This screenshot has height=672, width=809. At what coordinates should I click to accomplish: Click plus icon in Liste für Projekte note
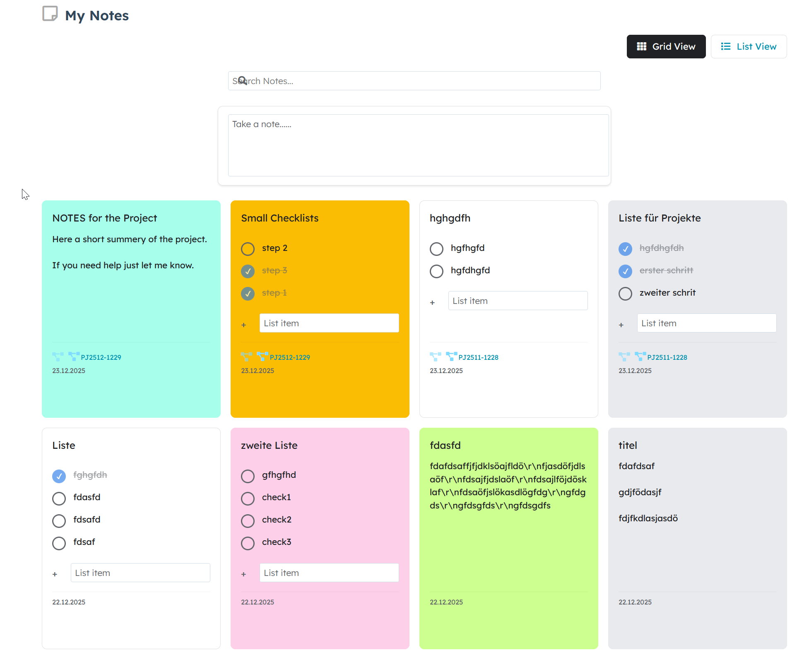pos(621,325)
